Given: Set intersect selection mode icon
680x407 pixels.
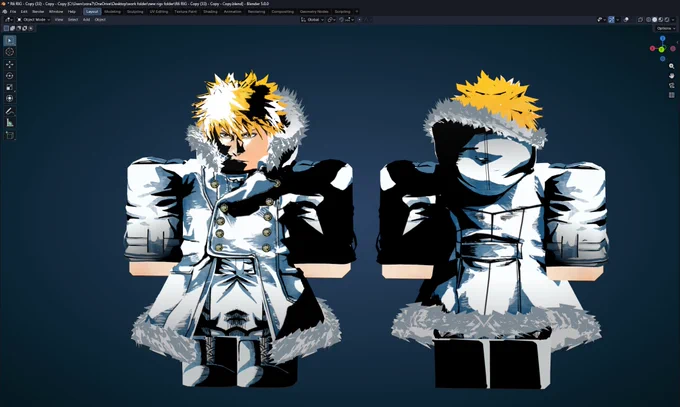Looking at the screenshot, I should point(30,28).
